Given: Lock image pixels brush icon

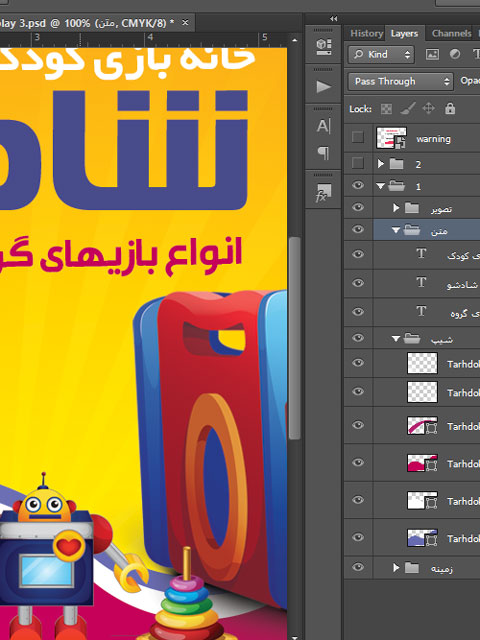Looking at the screenshot, I should click(x=408, y=109).
